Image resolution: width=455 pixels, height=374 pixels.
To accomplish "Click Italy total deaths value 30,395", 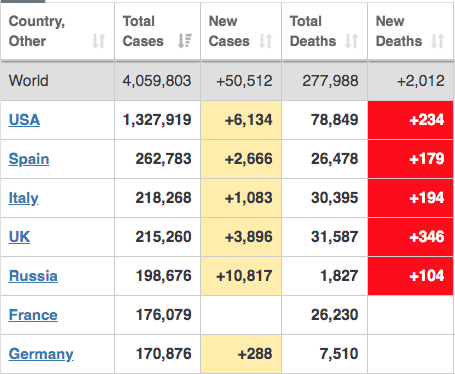I will (335, 198).
